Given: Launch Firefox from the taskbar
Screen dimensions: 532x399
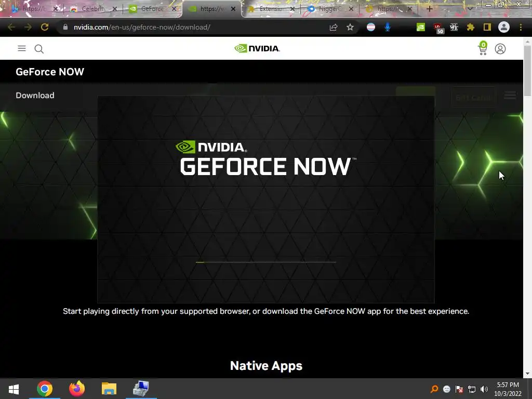Looking at the screenshot, I should coord(77,389).
